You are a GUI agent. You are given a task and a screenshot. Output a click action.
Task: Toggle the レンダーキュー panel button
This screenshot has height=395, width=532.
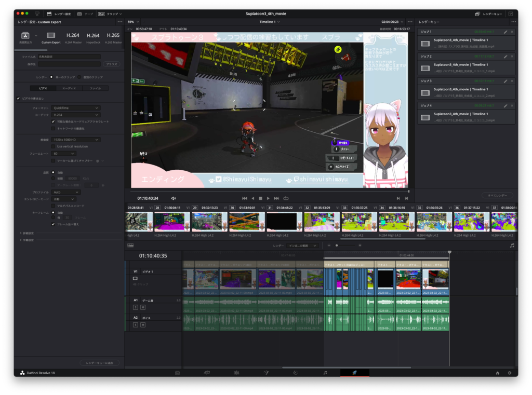pos(488,14)
